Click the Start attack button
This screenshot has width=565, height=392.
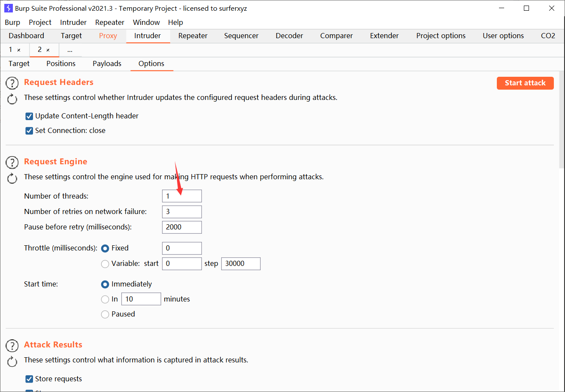(x=525, y=83)
